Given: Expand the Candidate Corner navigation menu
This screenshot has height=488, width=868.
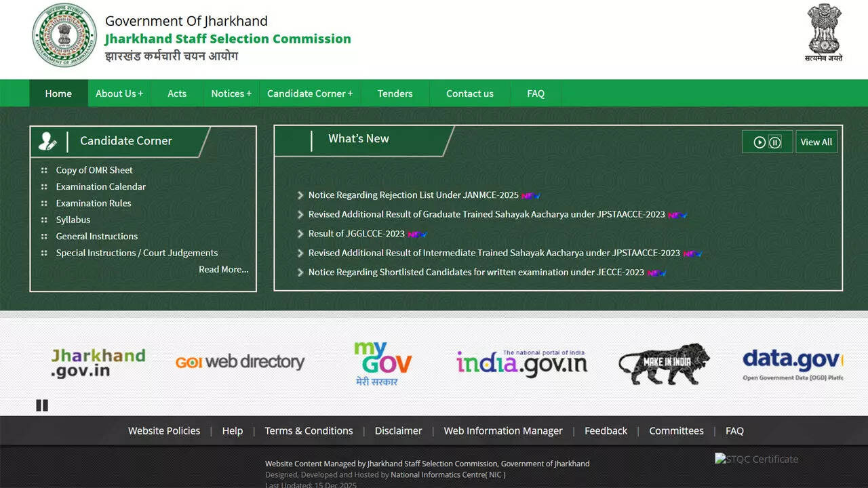Looking at the screenshot, I should point(310,94).
